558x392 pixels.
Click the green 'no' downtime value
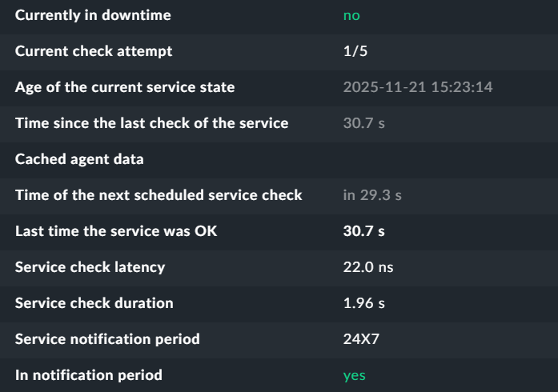pos(351,15)
